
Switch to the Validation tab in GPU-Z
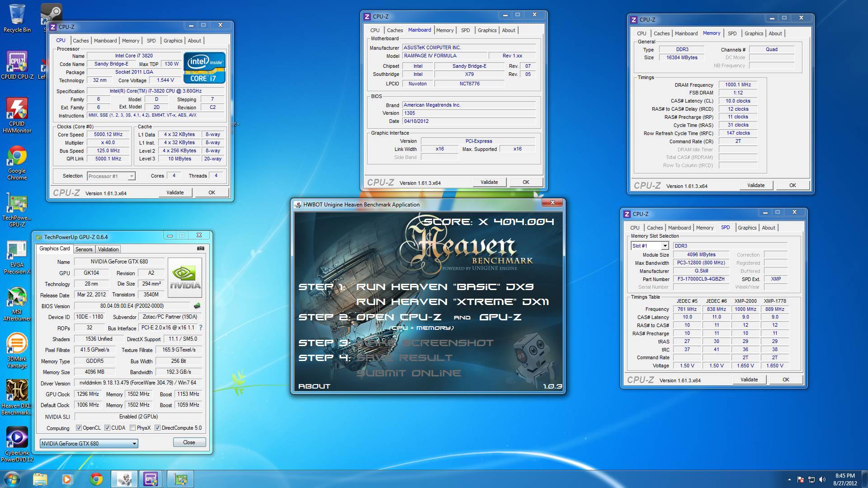tap(108, 249)
